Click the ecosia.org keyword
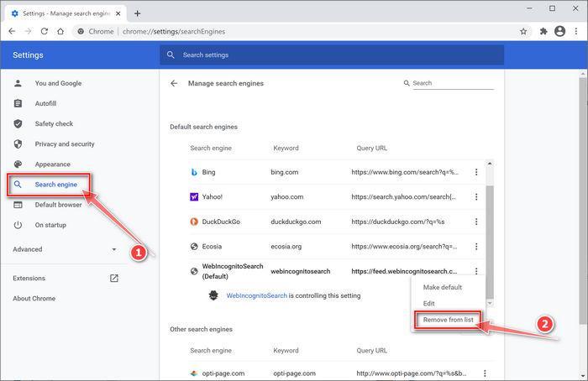Image resolution: width=588 pixels, height=381 pixels. [x=286, y=246]
